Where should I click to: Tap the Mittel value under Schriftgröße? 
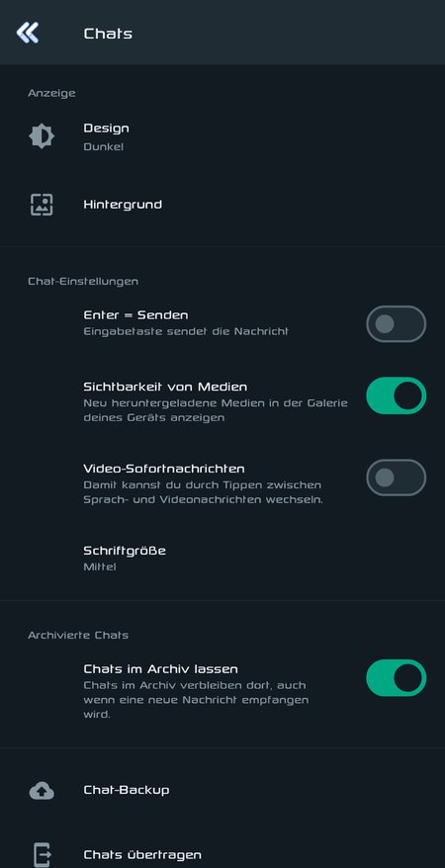point(100,566)
